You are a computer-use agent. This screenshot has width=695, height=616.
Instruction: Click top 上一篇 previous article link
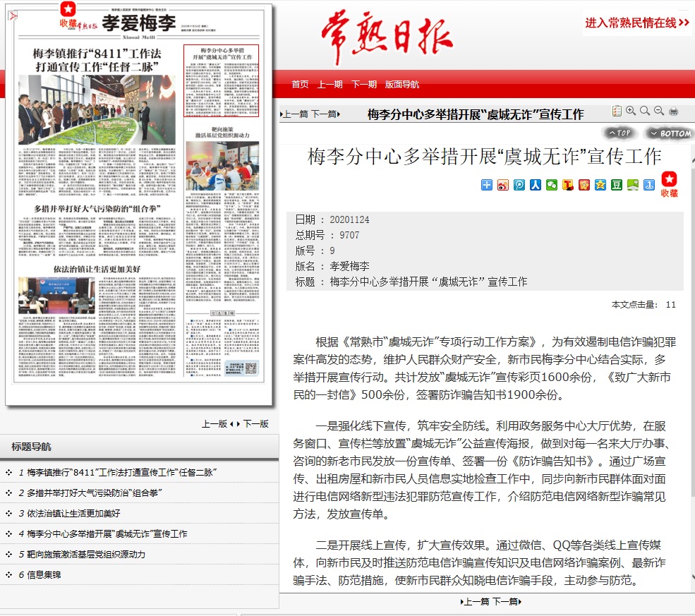(x=294, y=114)
